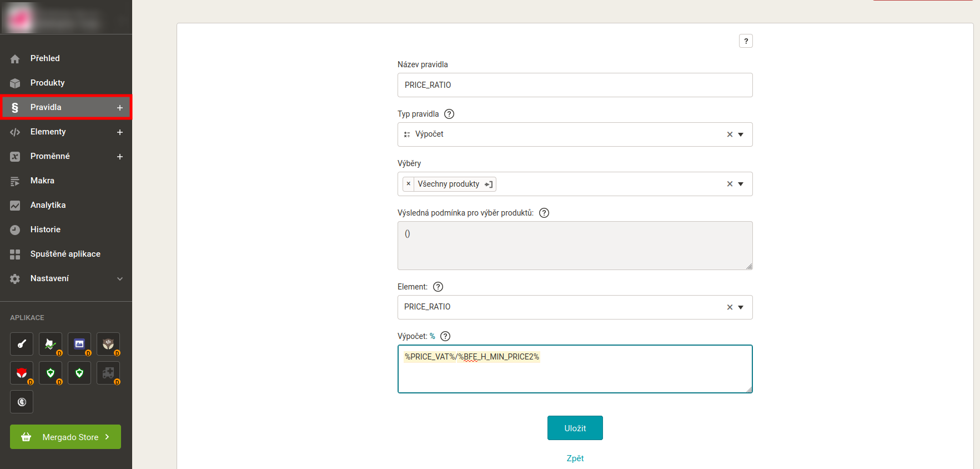Viewport: 980px width, 469px height.
Task: Add new element via plus beside Elementy
Action: coord(120,132)
